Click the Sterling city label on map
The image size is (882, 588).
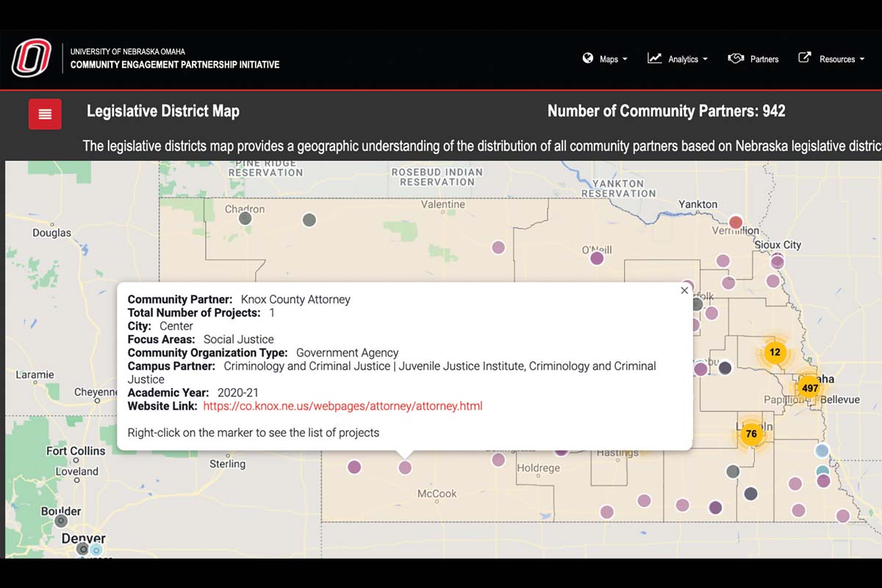pyautogui.click(x=228, y=465)
